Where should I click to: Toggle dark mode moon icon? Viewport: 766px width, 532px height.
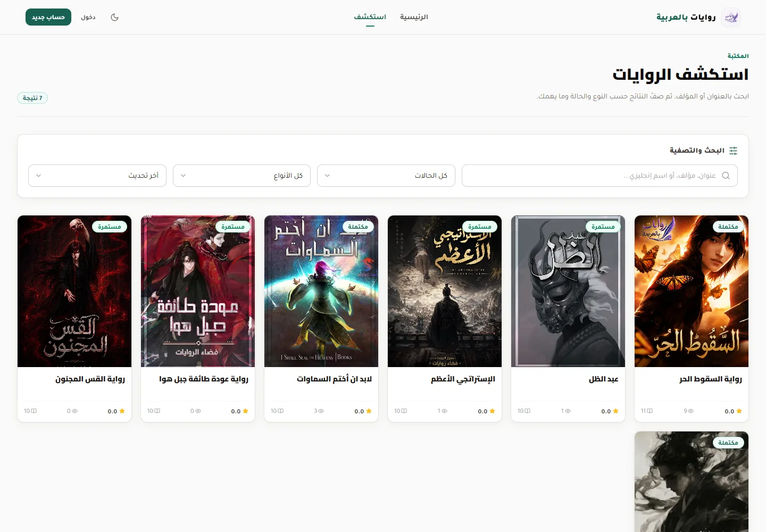point(114,17)
